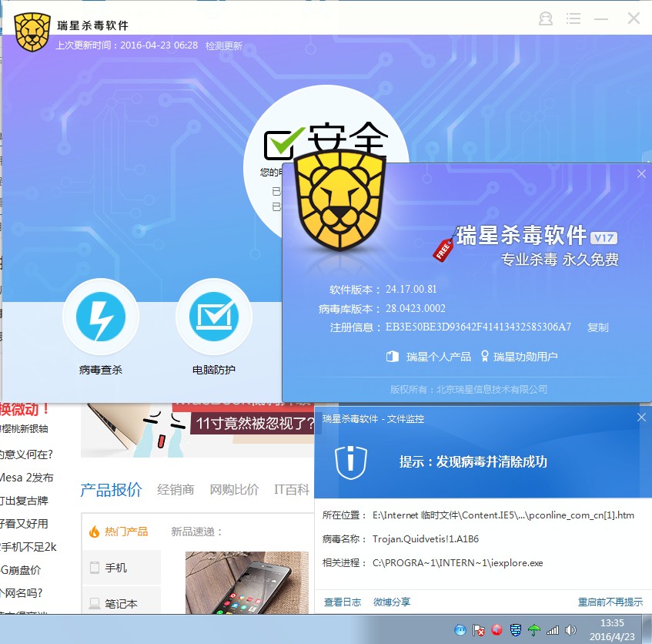Click the title bar lion logo

(x=32, y=32)
